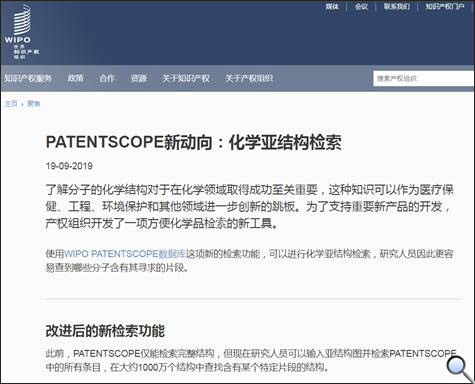Open 知识产权门户 in top bar
Image resolution: width=475 pixels, height=384 pixels.
445,6
